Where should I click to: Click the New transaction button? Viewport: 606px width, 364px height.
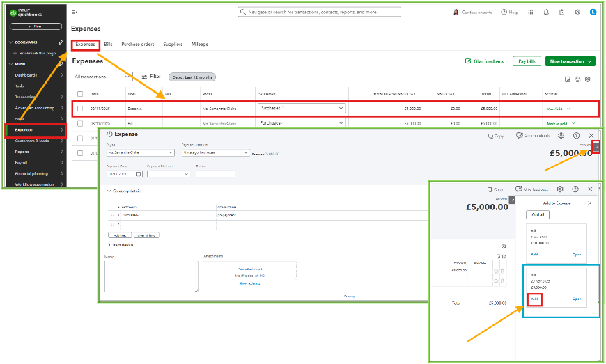[x=570, y=61]
